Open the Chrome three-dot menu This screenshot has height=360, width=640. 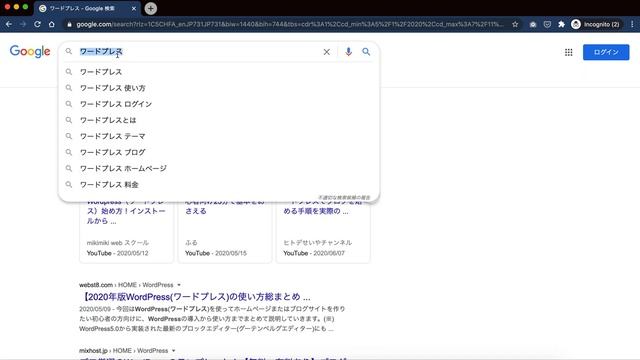pyautogui.click(x=632, y=24)
